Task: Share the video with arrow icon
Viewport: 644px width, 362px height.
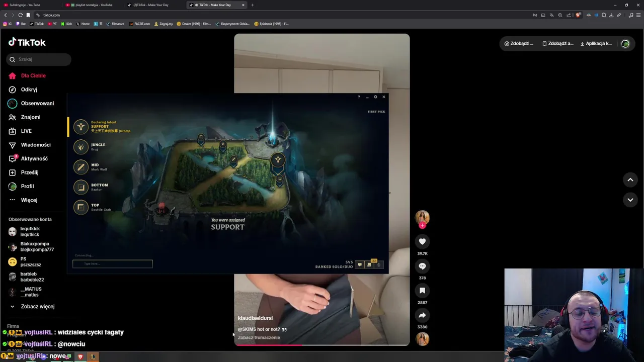Action: click(x=422, y=315)
